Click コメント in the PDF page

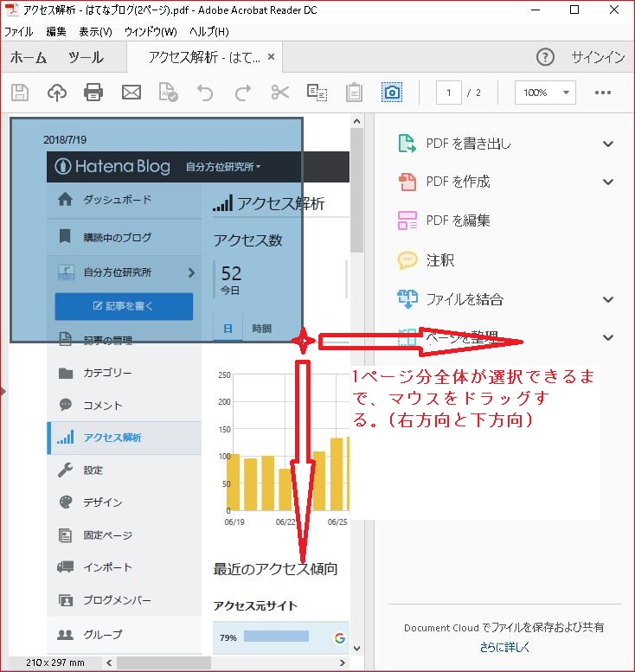(103, 405)
